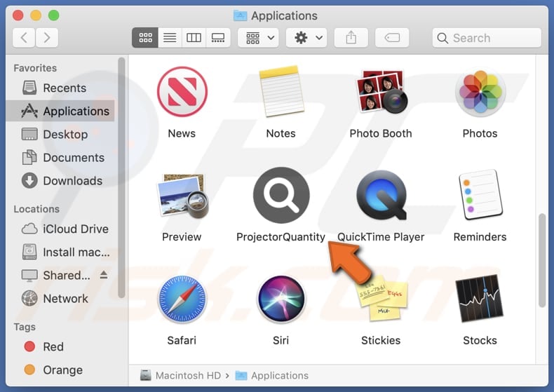
Task: Click the Photo Booth name label
Action: (381, 133)
